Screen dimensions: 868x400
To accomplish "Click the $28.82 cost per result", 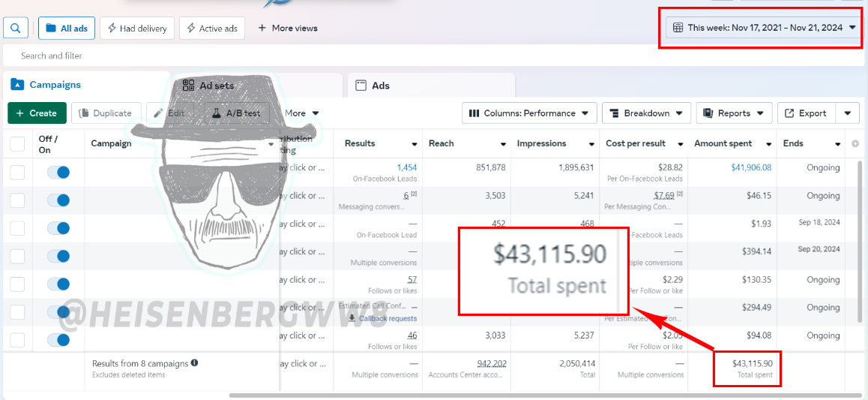I will 671,167.
